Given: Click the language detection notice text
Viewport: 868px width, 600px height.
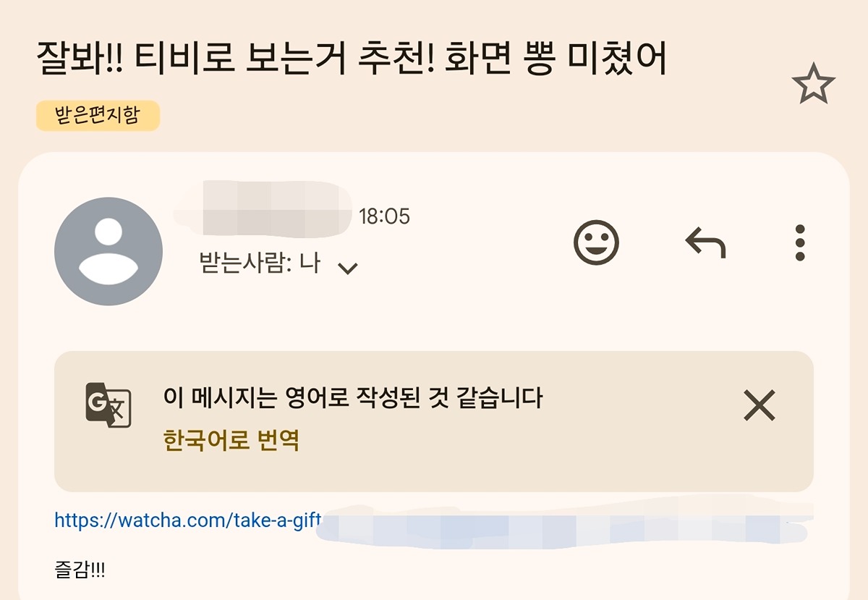Looking at the screenshot, I should coord(353,397).
